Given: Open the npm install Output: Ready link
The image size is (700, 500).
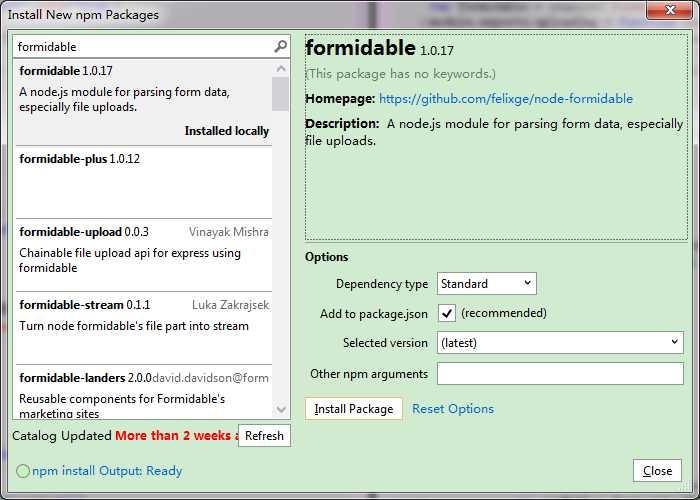Looking at the screenshot, I should pyautogui.click(x=107, y=471).
